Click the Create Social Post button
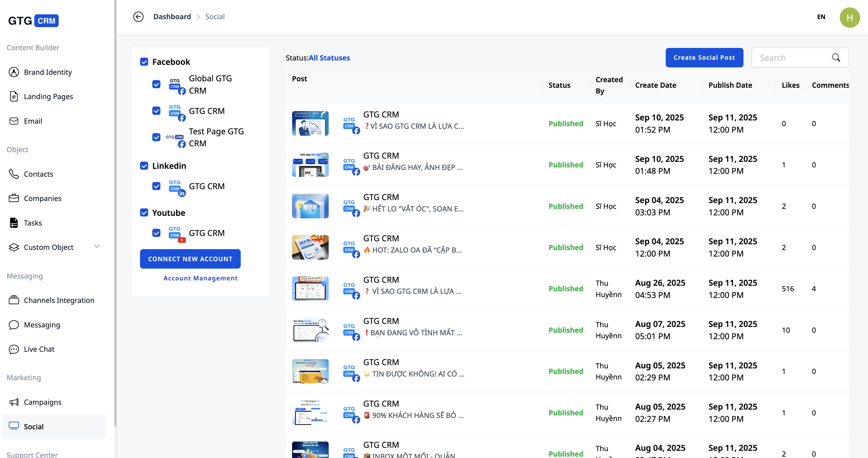Image resolution: width=868 pixels, height=458 pixels. pos(704,58)
